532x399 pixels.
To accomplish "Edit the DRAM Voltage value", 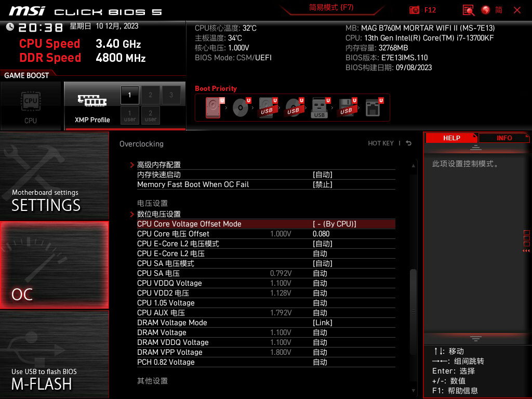I will (320, 332).
